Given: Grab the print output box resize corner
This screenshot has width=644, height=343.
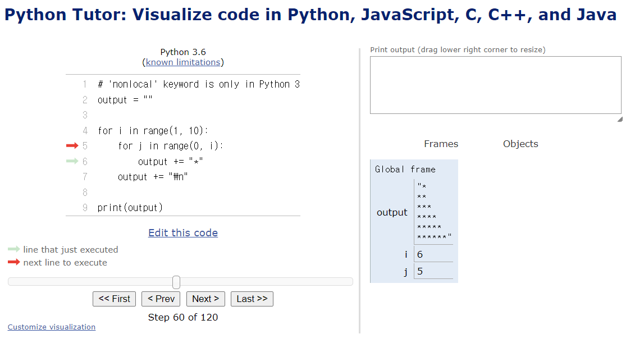Looking at the screenshot, I should [619, 119].
